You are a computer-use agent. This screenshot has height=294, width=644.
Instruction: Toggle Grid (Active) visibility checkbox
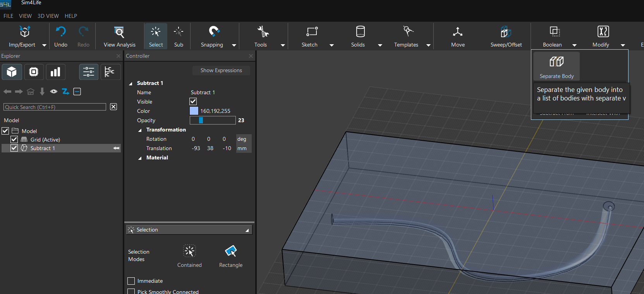[14, 140]
